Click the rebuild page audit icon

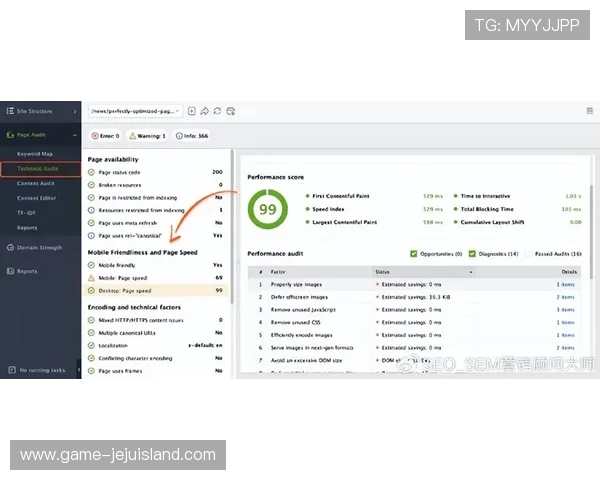(231, 111)
